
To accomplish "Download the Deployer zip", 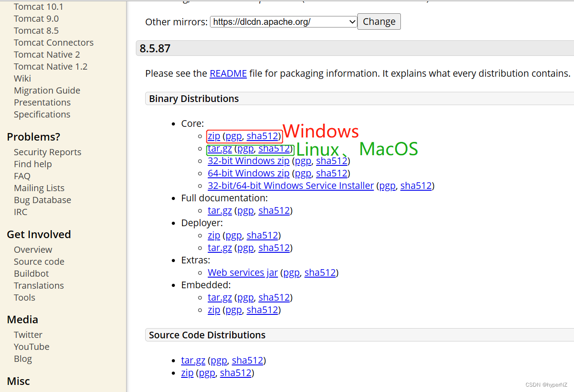I will (214, 235).
